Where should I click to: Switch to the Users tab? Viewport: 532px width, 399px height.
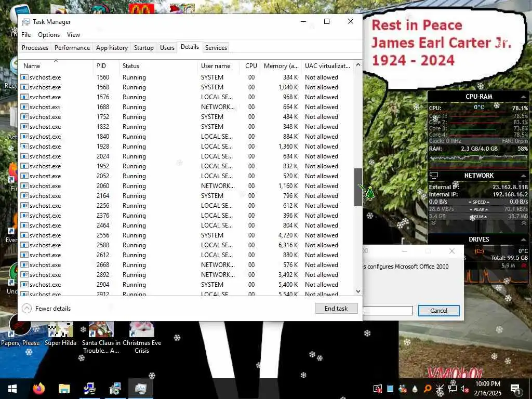167,47
